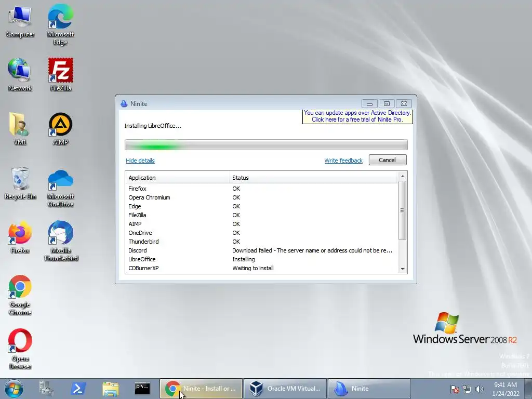Image resolution: width=532 pixels, height=399 pixels.
Task: Click the CDBurnerXP Waiting to install status
Action: point(253,268)
